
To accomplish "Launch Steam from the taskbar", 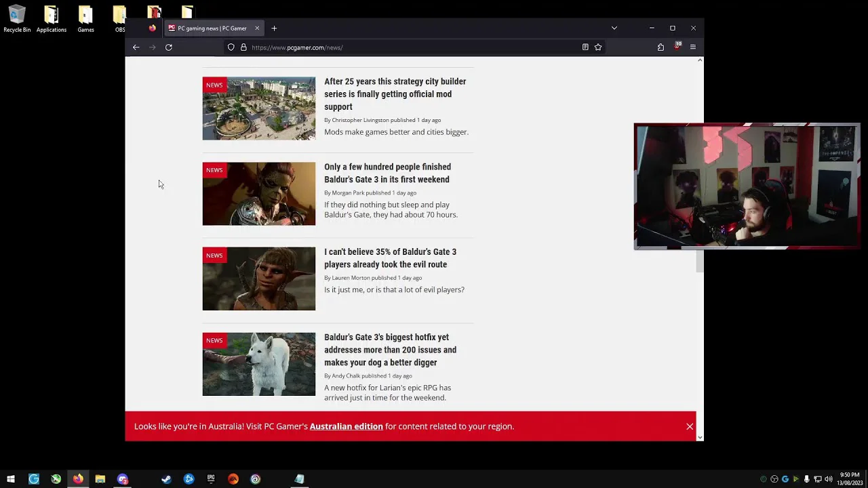I will click(166, 479).
